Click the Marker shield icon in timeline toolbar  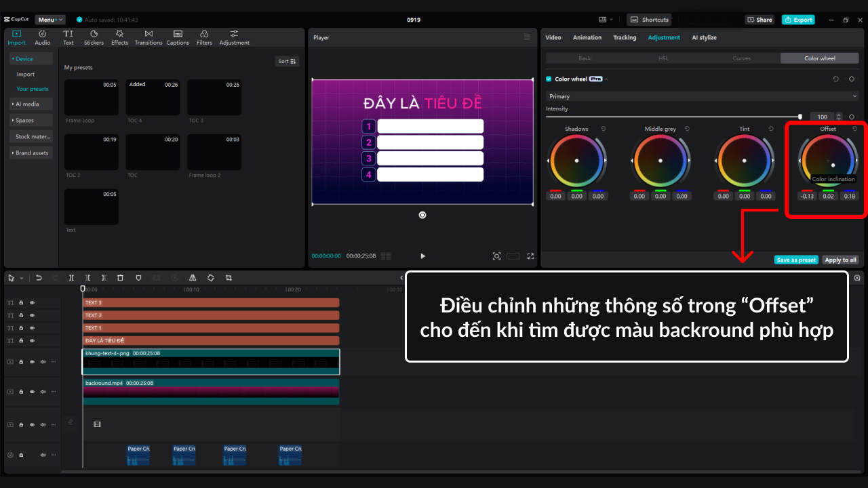[x=138, y=278]
